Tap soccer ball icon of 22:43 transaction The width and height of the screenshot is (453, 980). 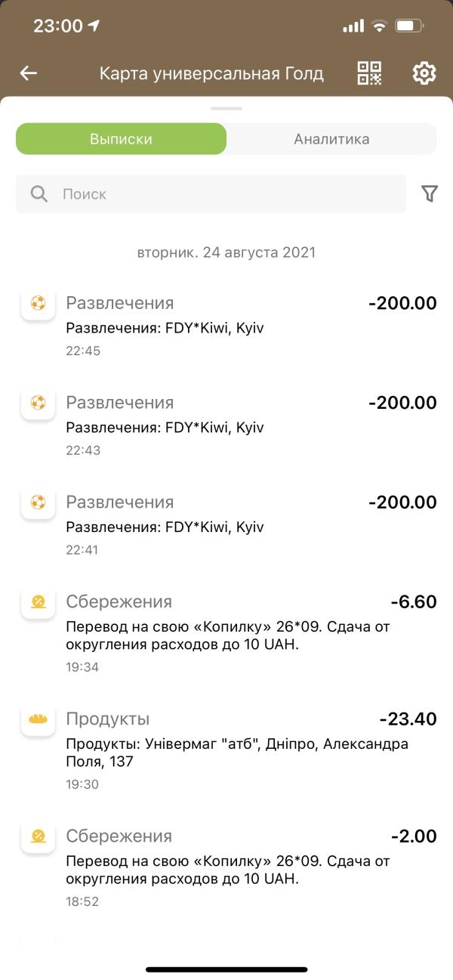38,403
